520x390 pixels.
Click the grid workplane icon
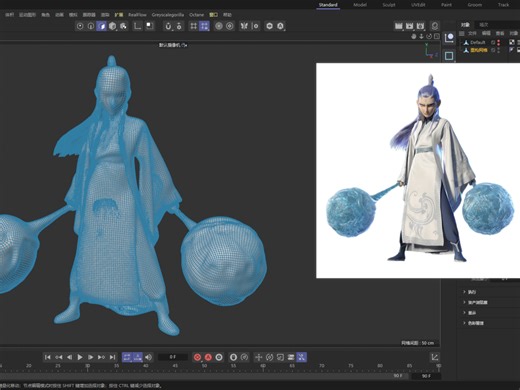[193, 26]
